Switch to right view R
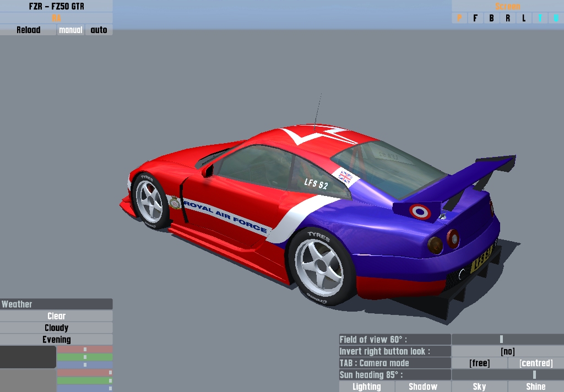Image resolution: width=564 pixels, height=392 pixels. click(507, 18)
